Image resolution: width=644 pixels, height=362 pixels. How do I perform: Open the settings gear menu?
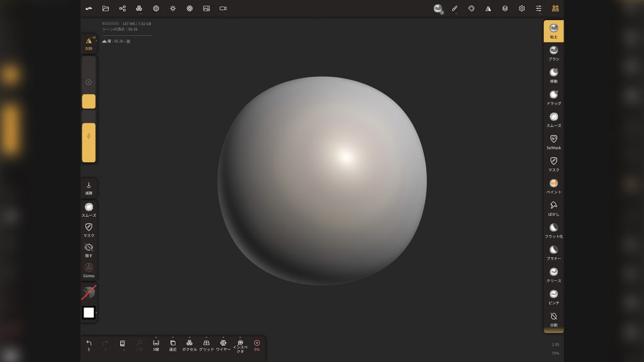point(521,8)
